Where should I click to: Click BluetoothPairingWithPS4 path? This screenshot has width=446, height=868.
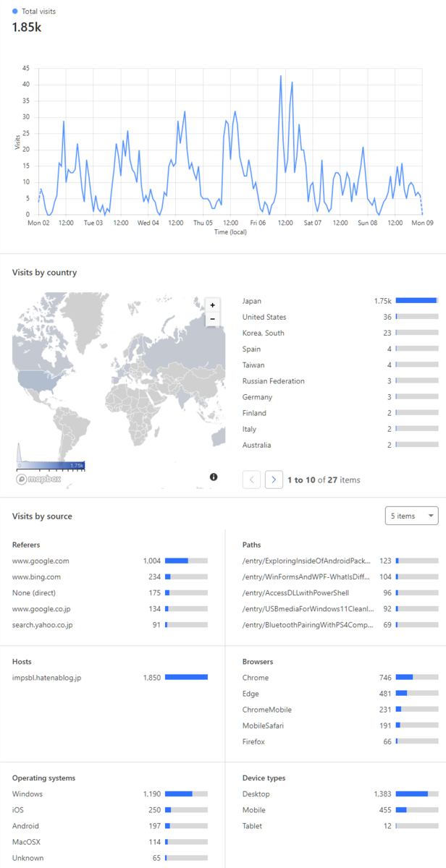pos(307,624)
